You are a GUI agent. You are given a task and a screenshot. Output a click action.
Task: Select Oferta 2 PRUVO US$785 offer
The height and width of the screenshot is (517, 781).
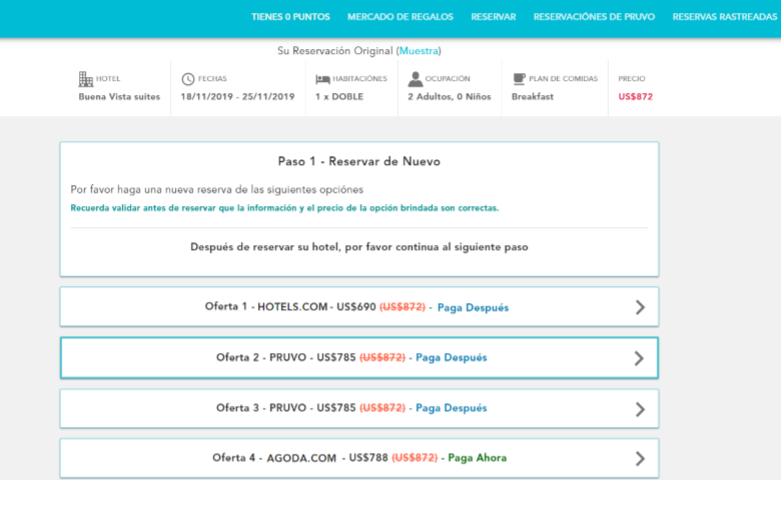click(x=359, y=358)
